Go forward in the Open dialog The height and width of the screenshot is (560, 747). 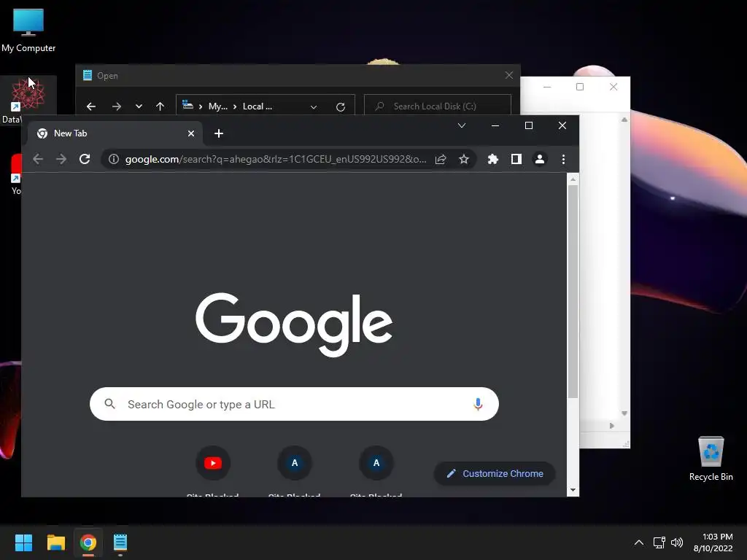(117, 106)
